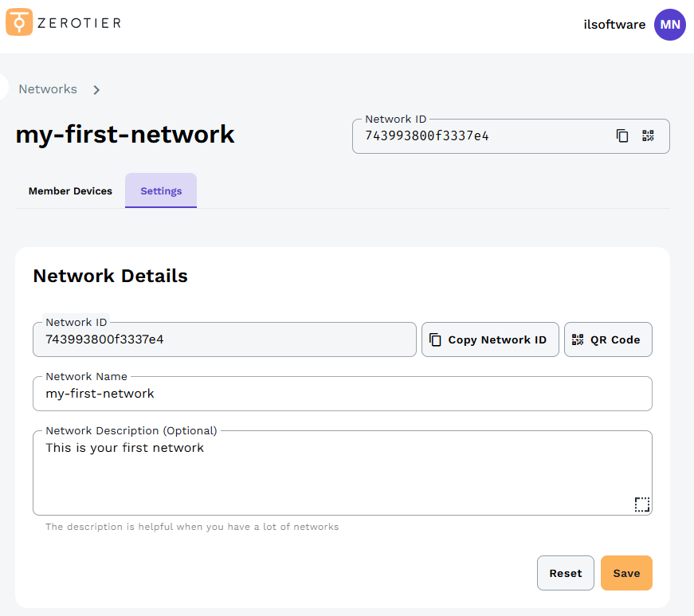Click inside the Network Description text area
Screen dimensions: 694x616
coord(343,470)
